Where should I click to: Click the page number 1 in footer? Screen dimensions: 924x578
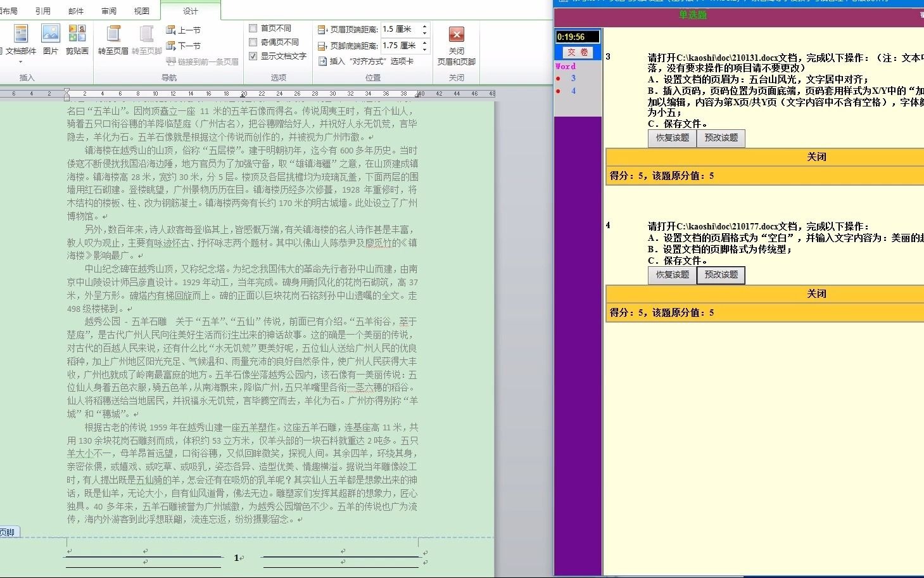click(236, 558)
